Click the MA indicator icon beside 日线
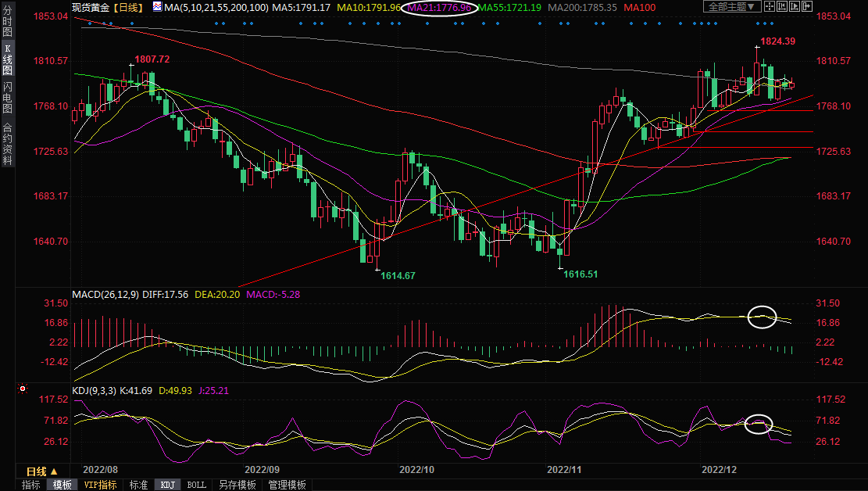This screenshot has height=491, width=868. [x=157, y=7]
